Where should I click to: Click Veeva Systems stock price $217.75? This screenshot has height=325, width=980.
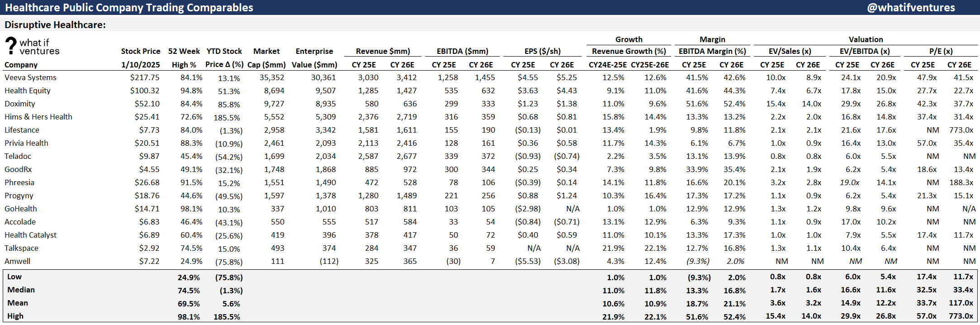point(145,77)
